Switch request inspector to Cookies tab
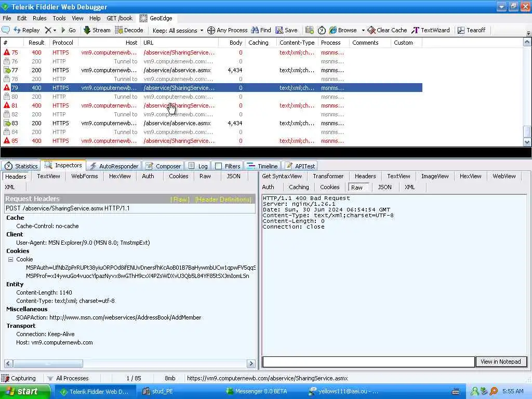Image resolution: width=532 pixels, height=399 pixels. tap(179, 176)
